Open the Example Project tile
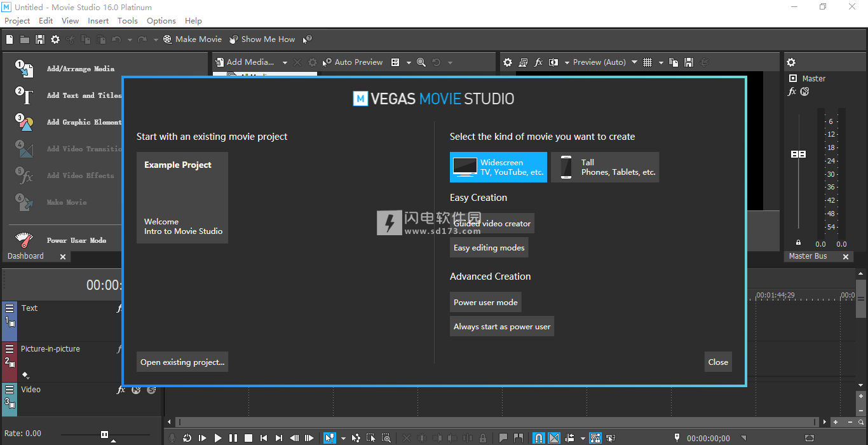Image resolution: width=868 pixels, height=445 pixels. 182,198
